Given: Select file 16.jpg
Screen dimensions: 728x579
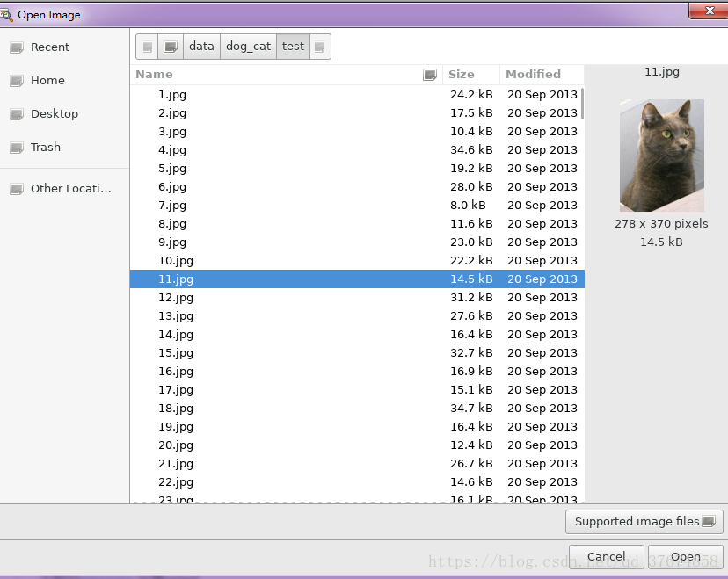Looking at the screenshot, I should point(357,372).
